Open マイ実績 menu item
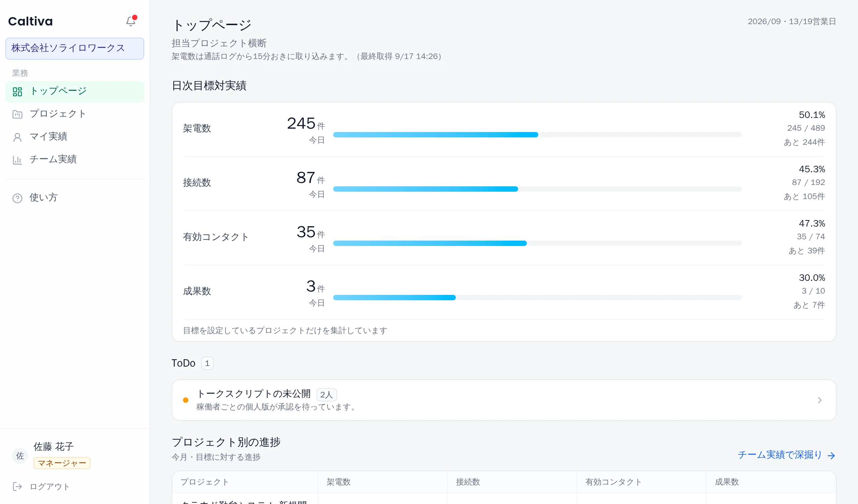This screenshot has width=858, height=504. (74, 137)
